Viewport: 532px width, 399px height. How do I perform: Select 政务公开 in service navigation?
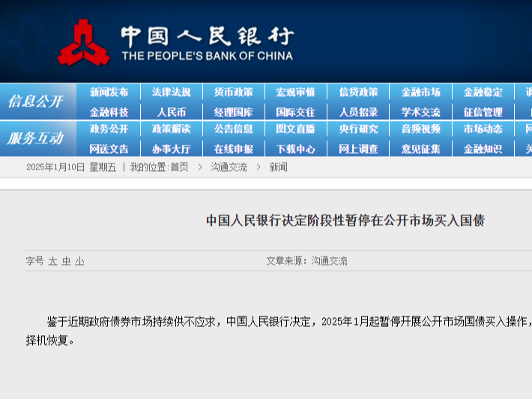pyautogui.click(x=109, y=129)
